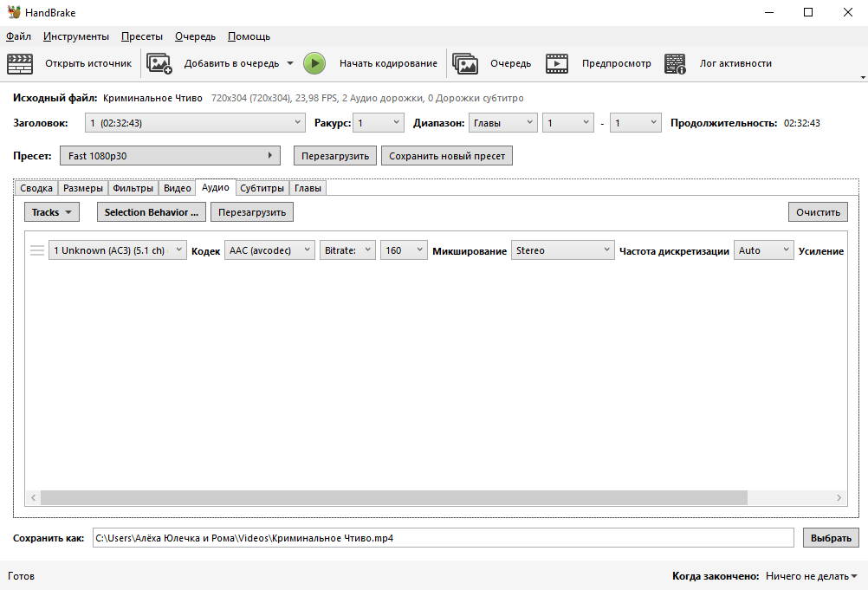The height and width of the screenshot is (590, 868).
Task: Open the start chapter dropdown
Action: point(568,123)
